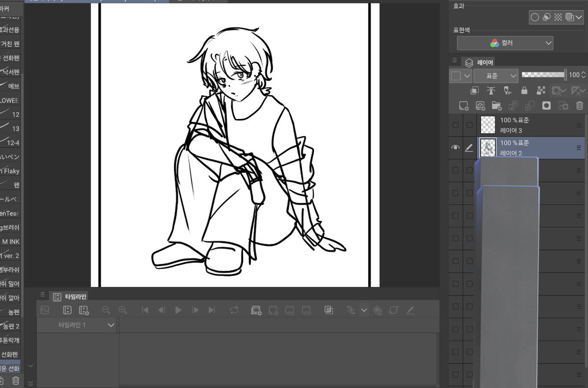This screenshot has height=388, width=588.
Task: Hide 레이어 2 using the eye icon
Action: coord(455,147)
